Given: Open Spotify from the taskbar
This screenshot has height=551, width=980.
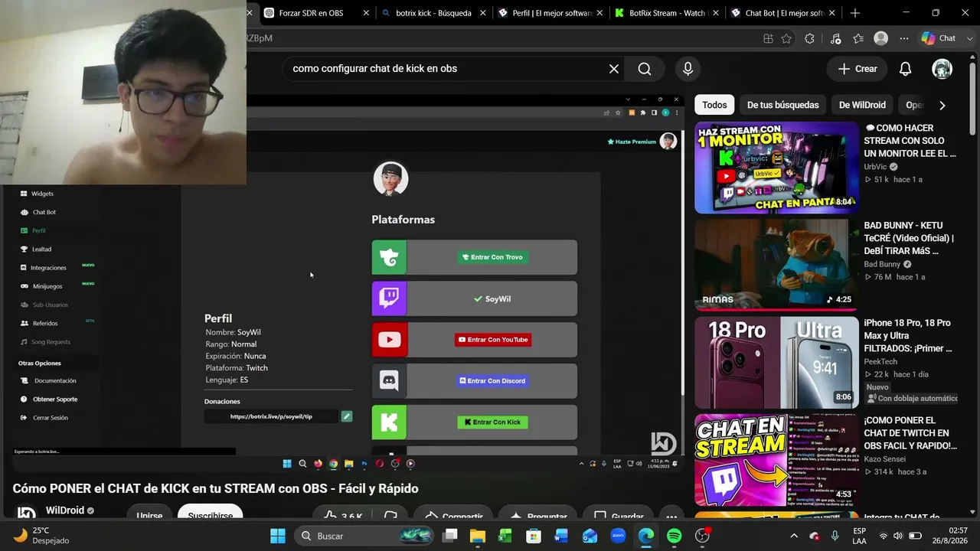Looking at the screenshot, I should [675, 536].
